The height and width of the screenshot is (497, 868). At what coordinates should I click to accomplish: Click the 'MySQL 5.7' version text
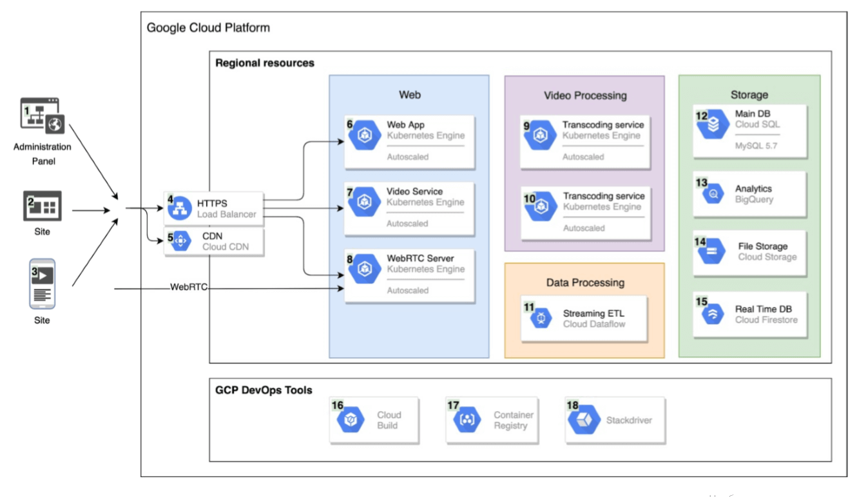tap(756, 146)
